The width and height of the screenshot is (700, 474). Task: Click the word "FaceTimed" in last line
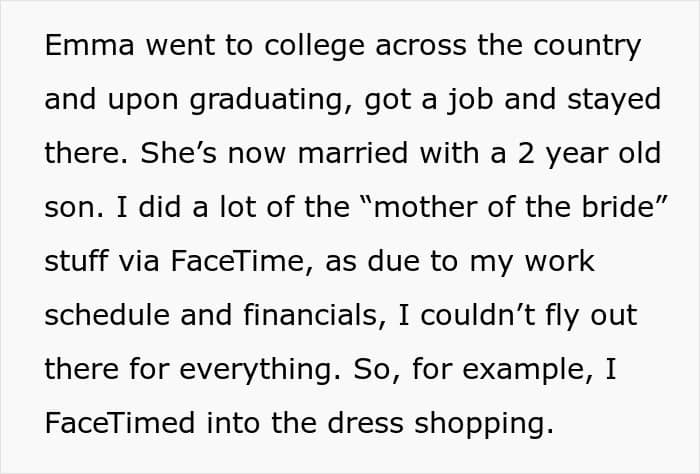120,423
